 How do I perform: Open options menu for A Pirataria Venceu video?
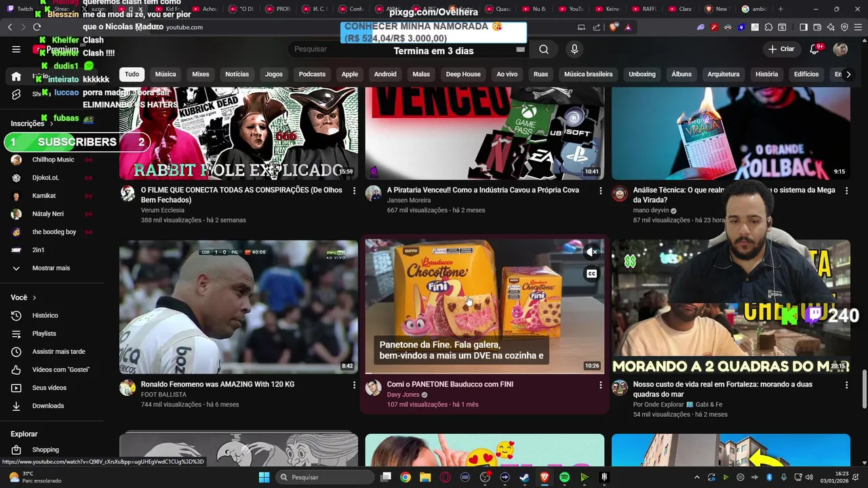[x=600, y=191]
